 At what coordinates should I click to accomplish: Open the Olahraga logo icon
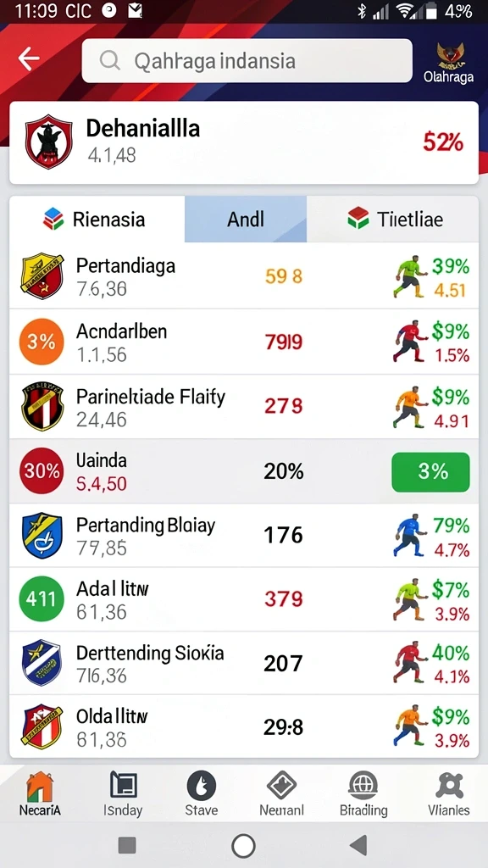(449, 55)
